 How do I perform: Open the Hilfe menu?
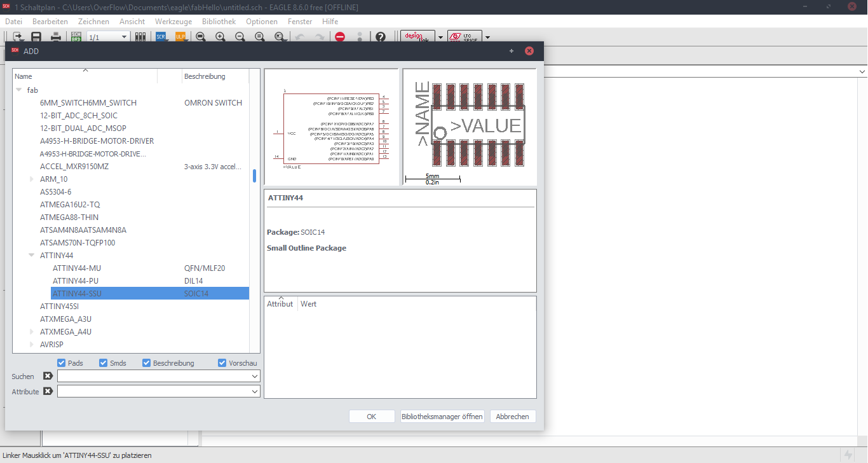tap(330, 22)
